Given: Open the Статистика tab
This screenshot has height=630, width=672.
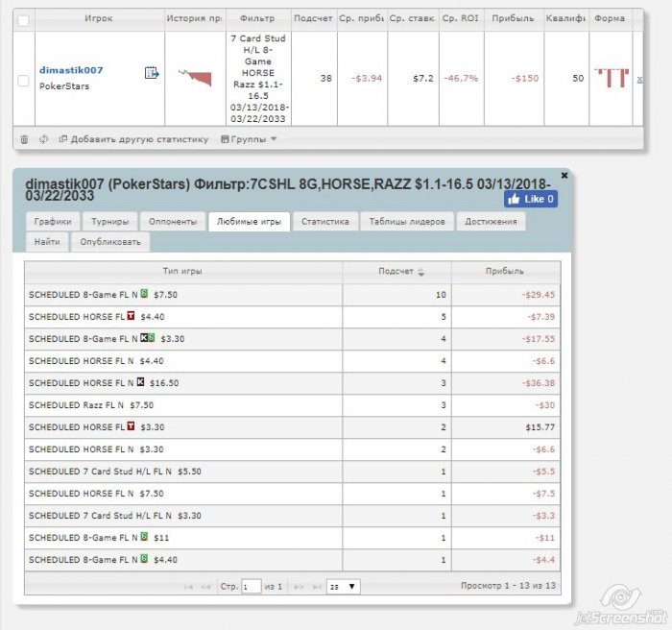Looking at the screenshot, I should pyautogui.click(x=325, y=221).
